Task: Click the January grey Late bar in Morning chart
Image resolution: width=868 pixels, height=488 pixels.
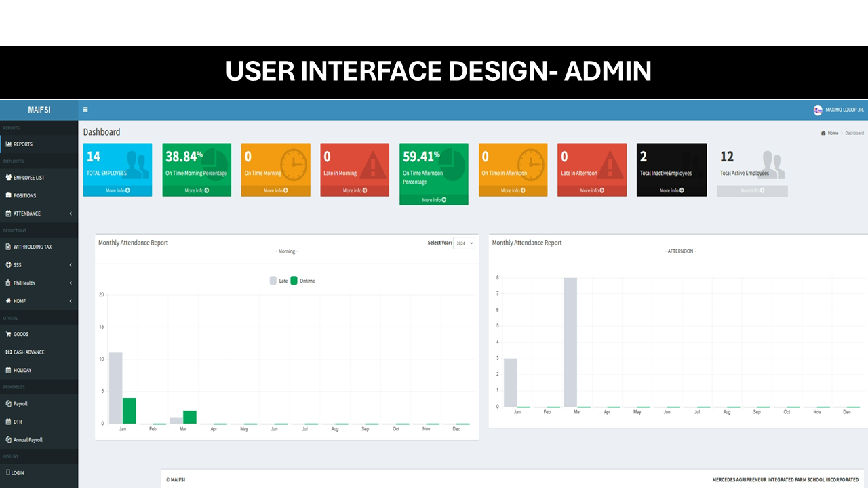Action: point(116,388)
